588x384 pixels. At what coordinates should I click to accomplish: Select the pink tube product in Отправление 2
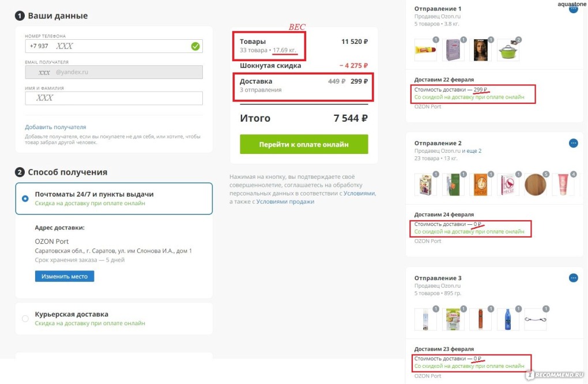tap(563, 185)
